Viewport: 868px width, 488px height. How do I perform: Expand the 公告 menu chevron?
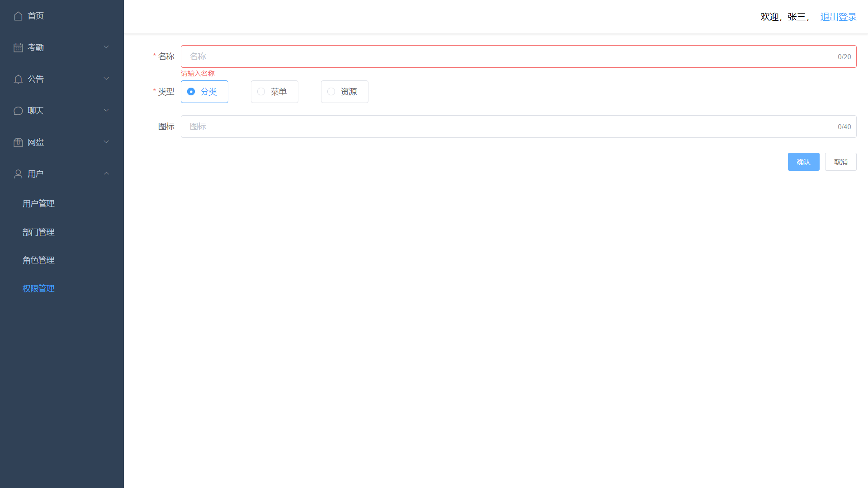pyautogui.click(x=106, y=79)
